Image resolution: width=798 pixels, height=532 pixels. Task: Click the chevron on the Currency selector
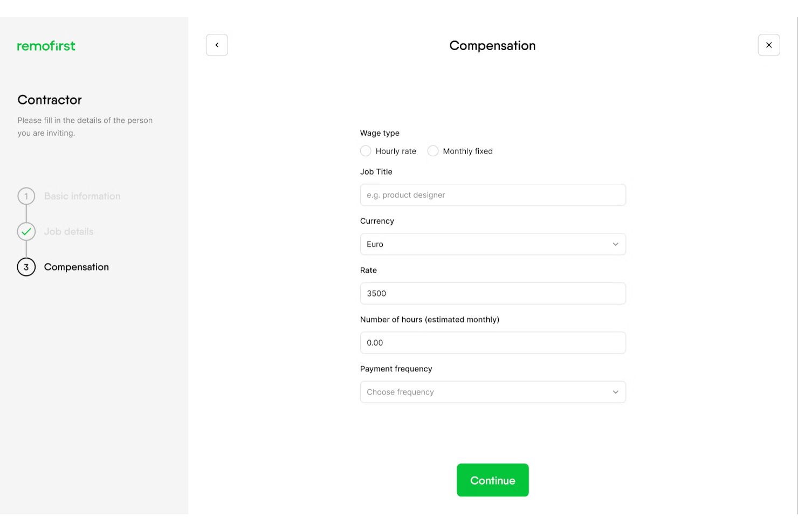(x=615, y=244)
